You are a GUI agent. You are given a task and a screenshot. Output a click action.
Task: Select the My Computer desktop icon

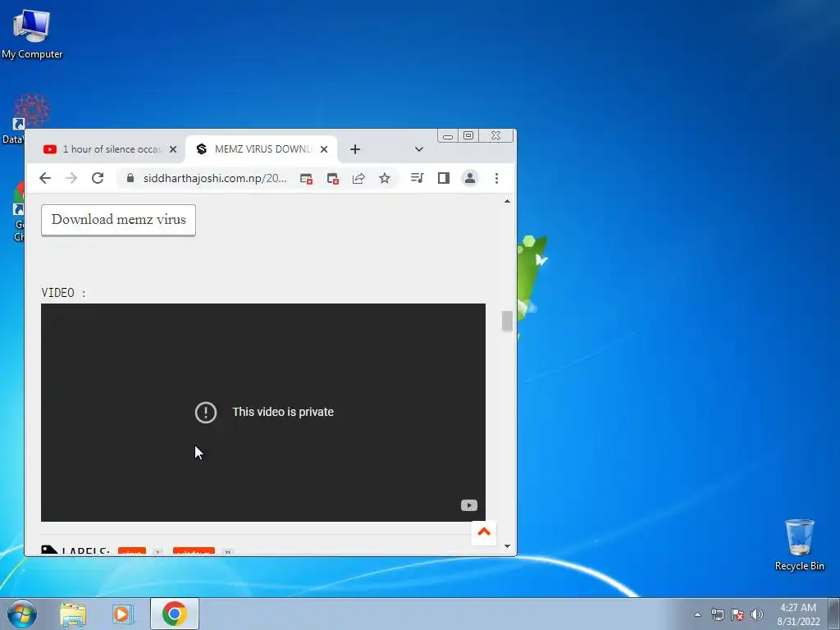(x=32, y=34)
